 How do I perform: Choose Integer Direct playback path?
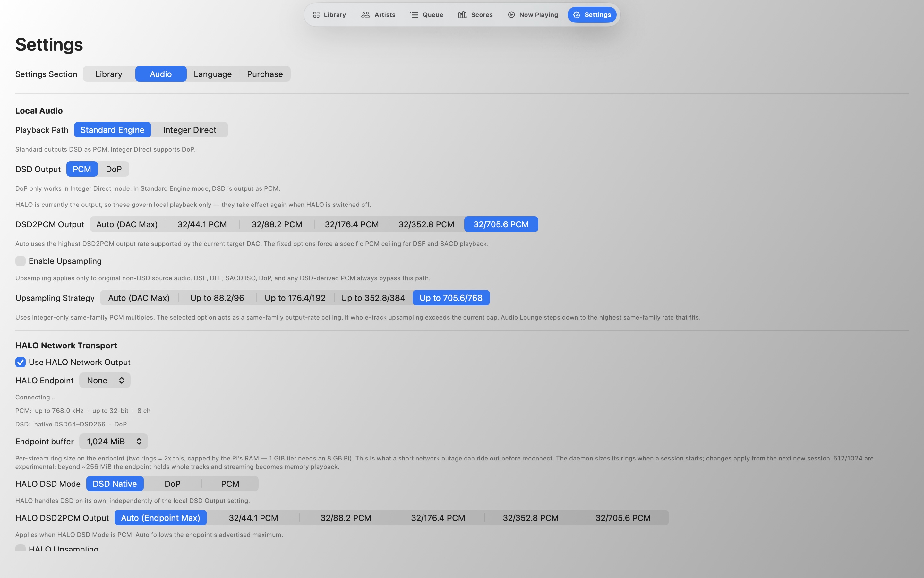(190, 130)
